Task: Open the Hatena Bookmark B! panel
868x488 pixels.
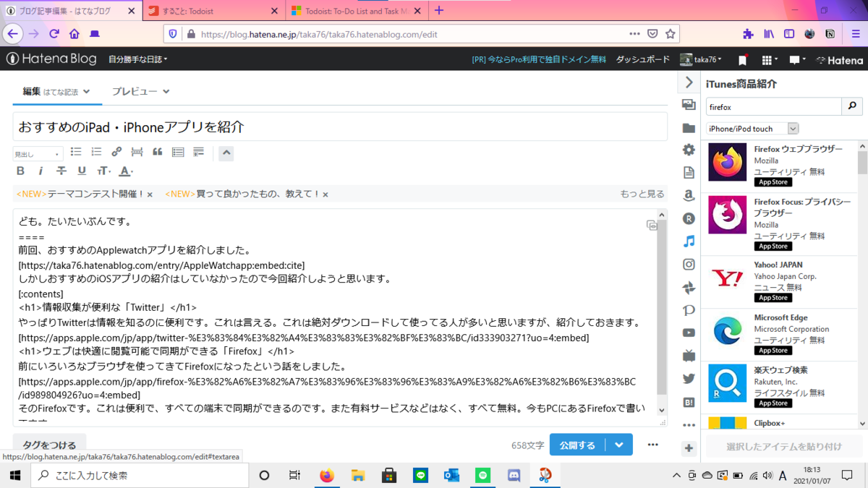Action: point(689,402)
